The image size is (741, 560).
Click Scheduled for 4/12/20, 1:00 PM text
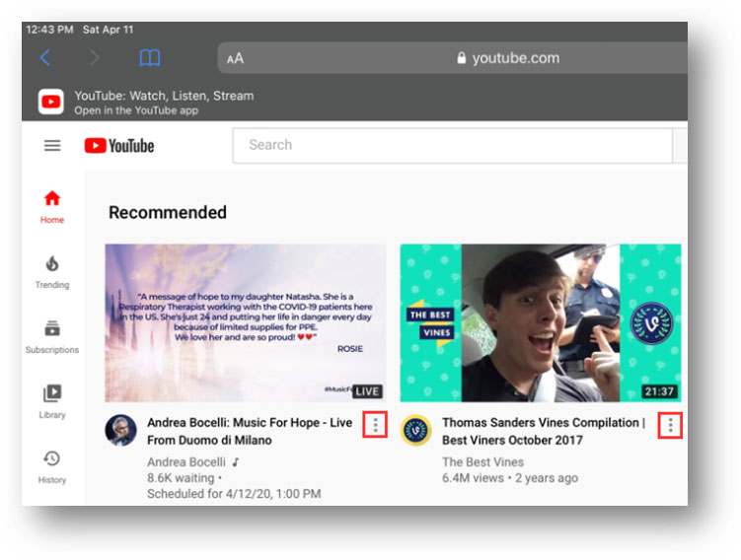tap(234, 493)
